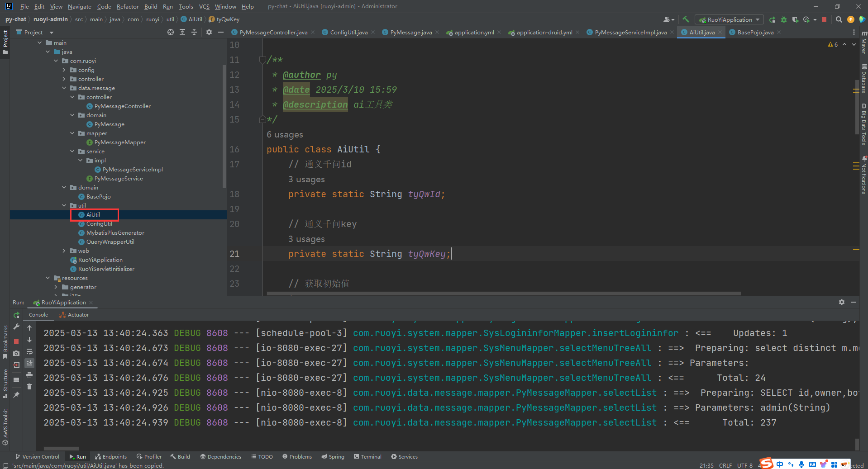Click the Sogou input method tray icon
This screenshot has height=469, width=868.
pos(766,463)
